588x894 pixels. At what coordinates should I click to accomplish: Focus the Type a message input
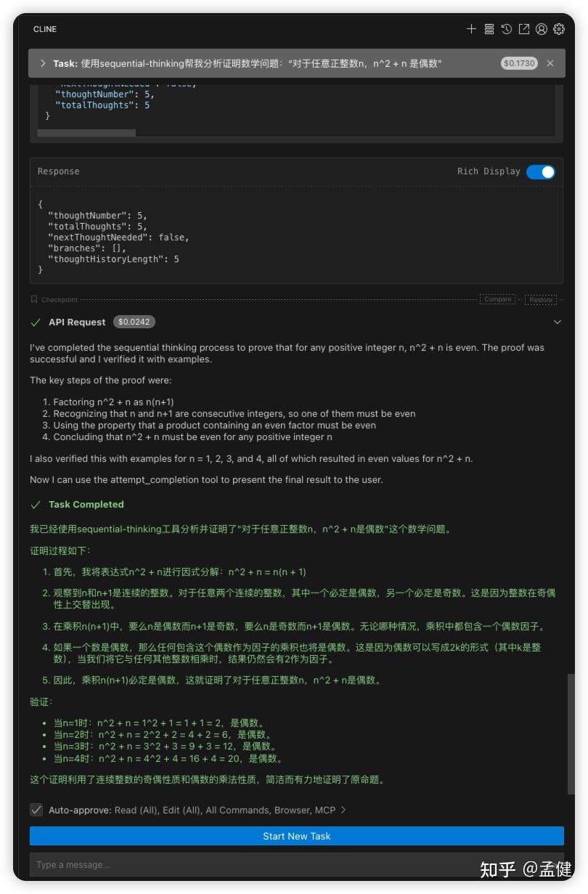pos(297,864)
